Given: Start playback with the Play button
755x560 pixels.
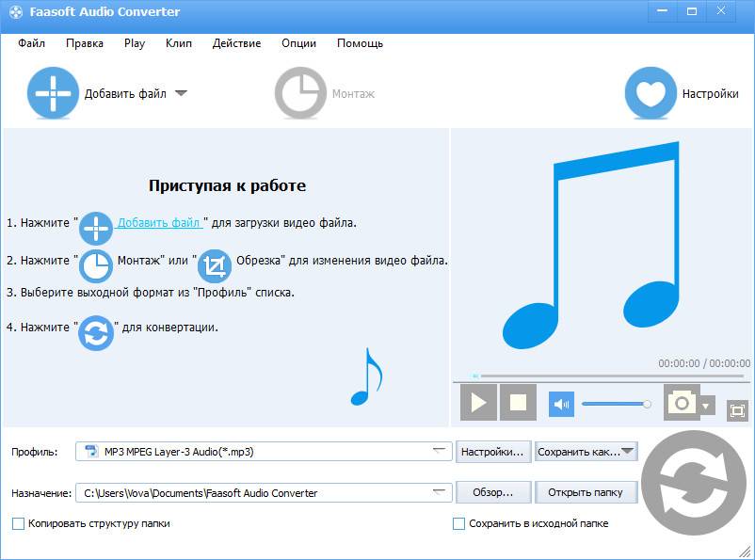Looking at the screenshot, I should [x=478, y=403].
